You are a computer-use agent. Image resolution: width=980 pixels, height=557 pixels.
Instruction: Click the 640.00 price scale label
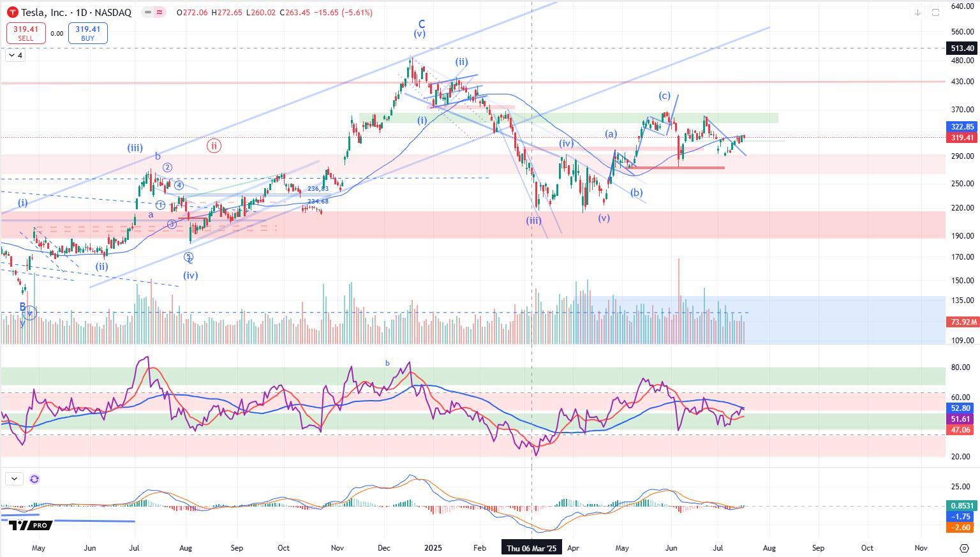(962, 6)
